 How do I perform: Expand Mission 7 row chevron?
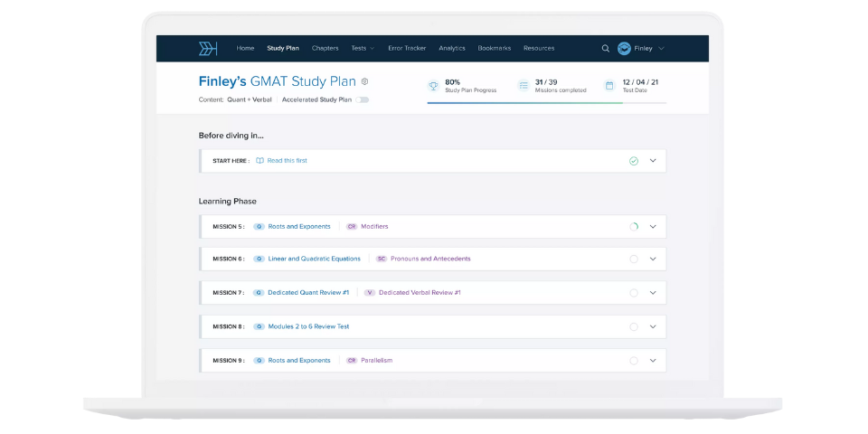653,293
